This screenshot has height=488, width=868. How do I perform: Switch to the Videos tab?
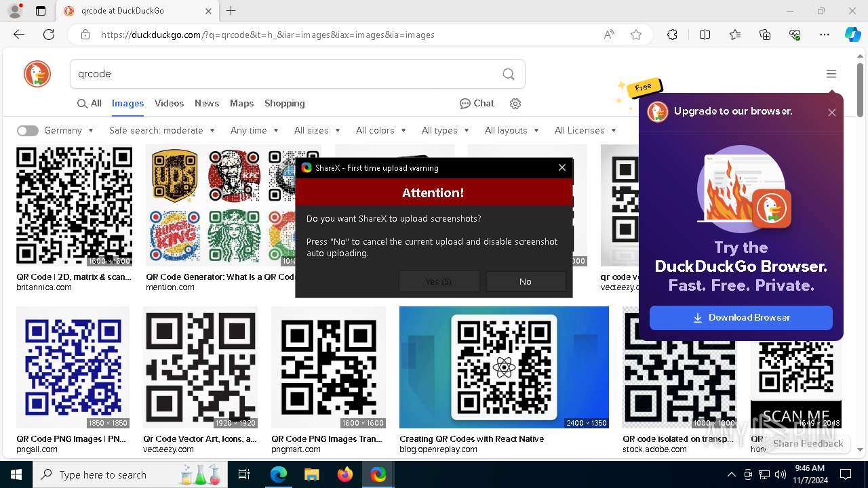[x=169, y=104]
